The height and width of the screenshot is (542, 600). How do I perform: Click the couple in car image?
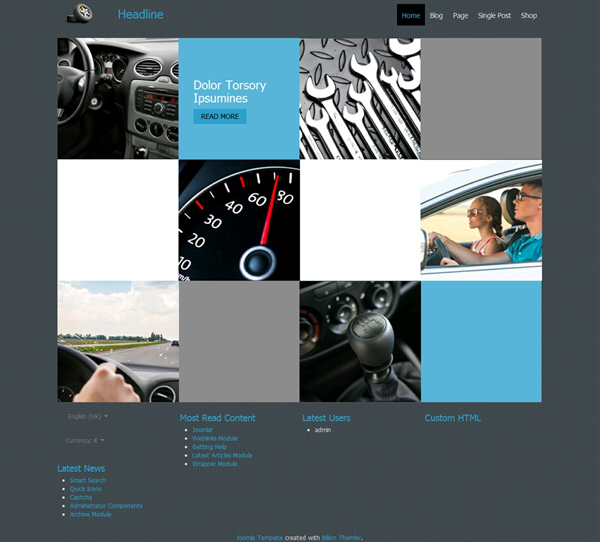pyautogui.click(x=481, y=220)
